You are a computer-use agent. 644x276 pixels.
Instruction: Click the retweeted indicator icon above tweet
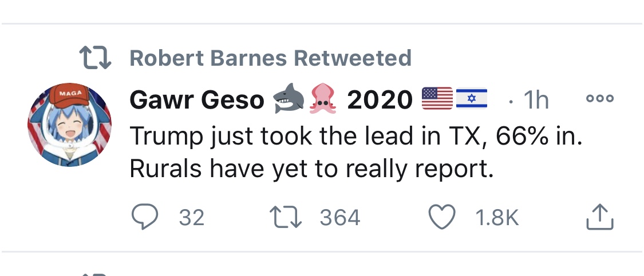pyautogui.click(x=95, y=57)
